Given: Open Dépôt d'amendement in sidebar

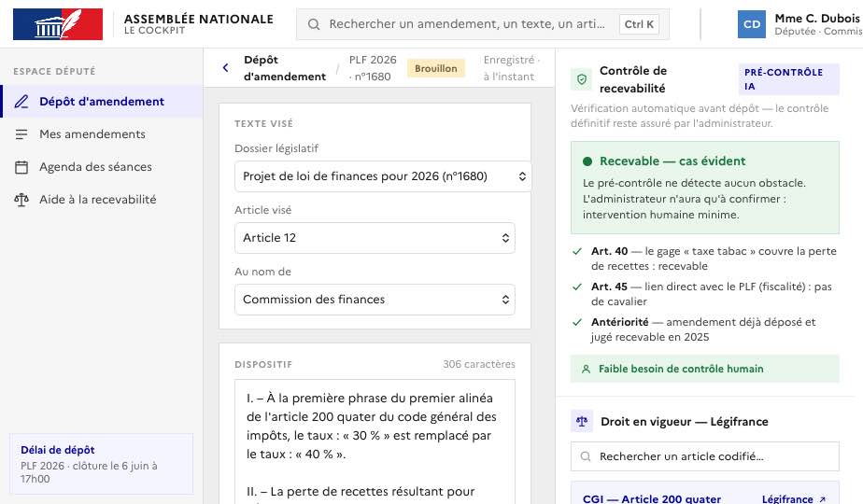Looking at the screenshot, I should [102, 101].
